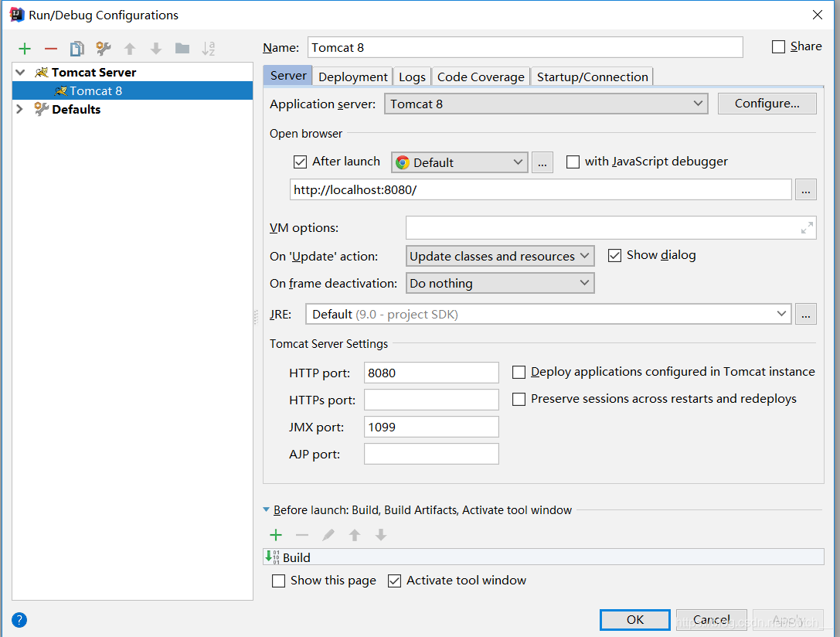Click ellipsis next to the URL field
The width and height of the screenshot is (840, 637).
click(x=806, y=189)
